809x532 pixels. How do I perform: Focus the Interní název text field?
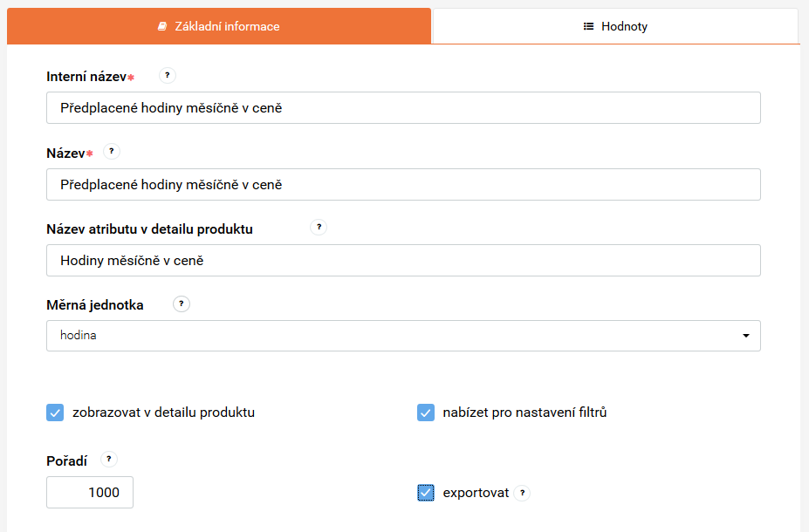(x=403, y=108)
